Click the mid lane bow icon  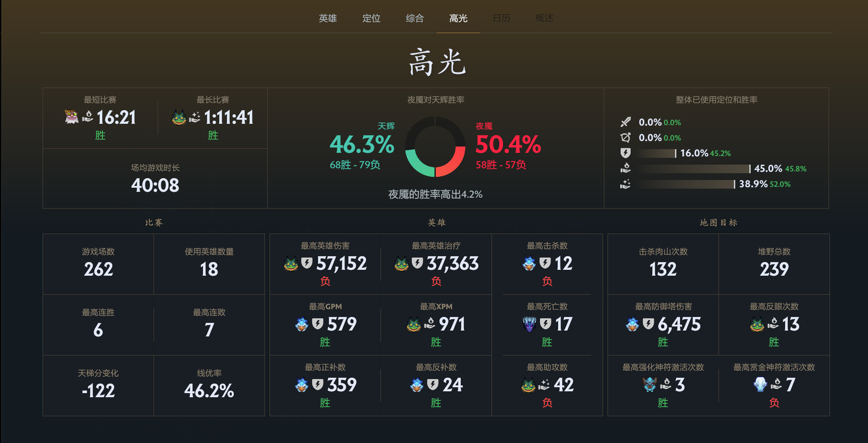626,138
